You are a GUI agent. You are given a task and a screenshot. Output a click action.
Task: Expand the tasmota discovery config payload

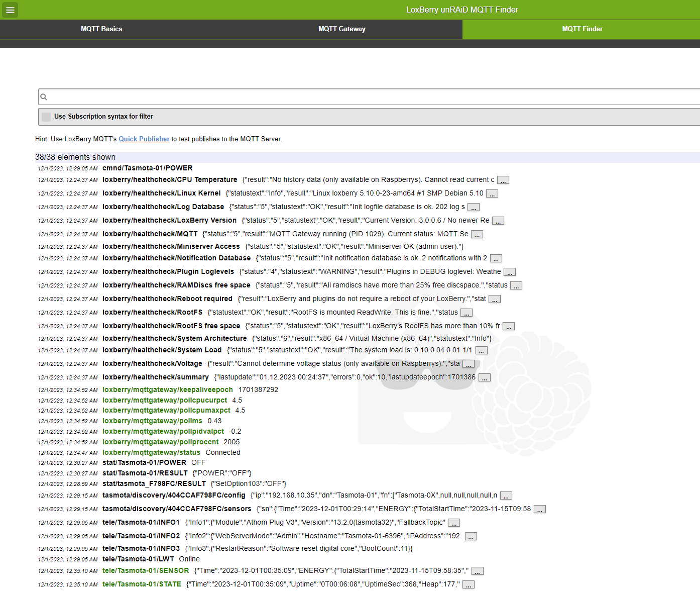coord(506,496)
